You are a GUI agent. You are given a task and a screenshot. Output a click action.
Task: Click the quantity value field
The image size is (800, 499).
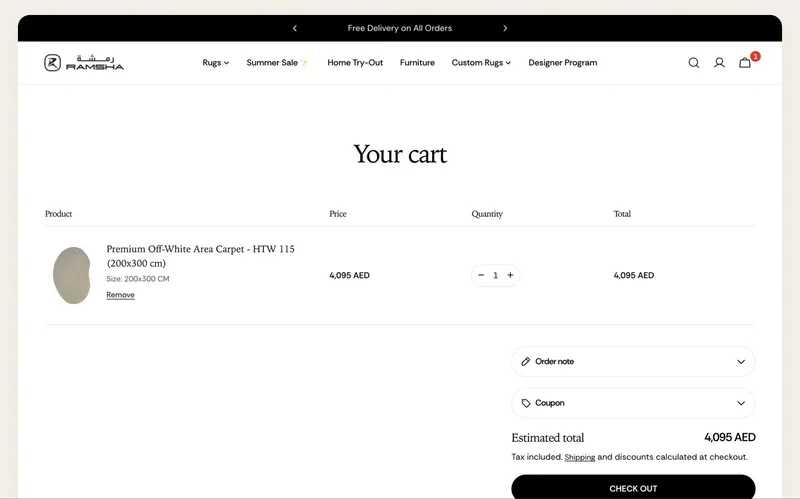pos(495,276)
